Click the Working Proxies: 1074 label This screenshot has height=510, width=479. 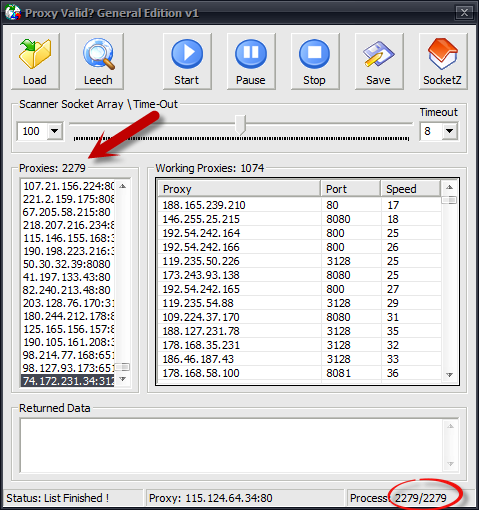pos(210,168)
